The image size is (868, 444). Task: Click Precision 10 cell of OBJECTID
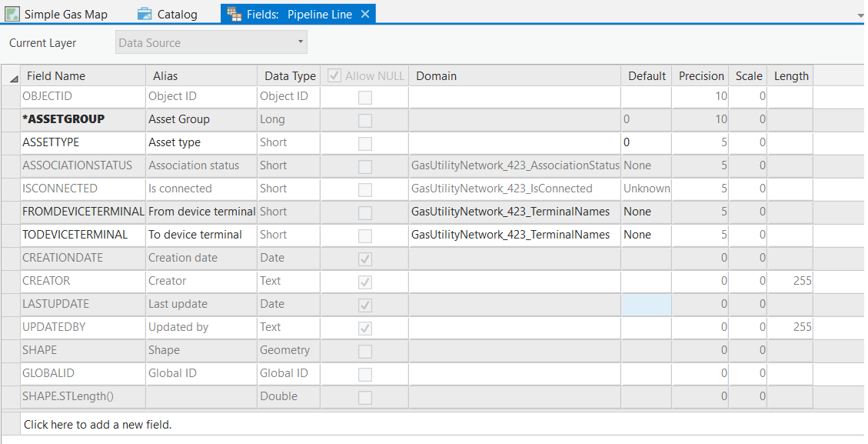pos(700,96)
